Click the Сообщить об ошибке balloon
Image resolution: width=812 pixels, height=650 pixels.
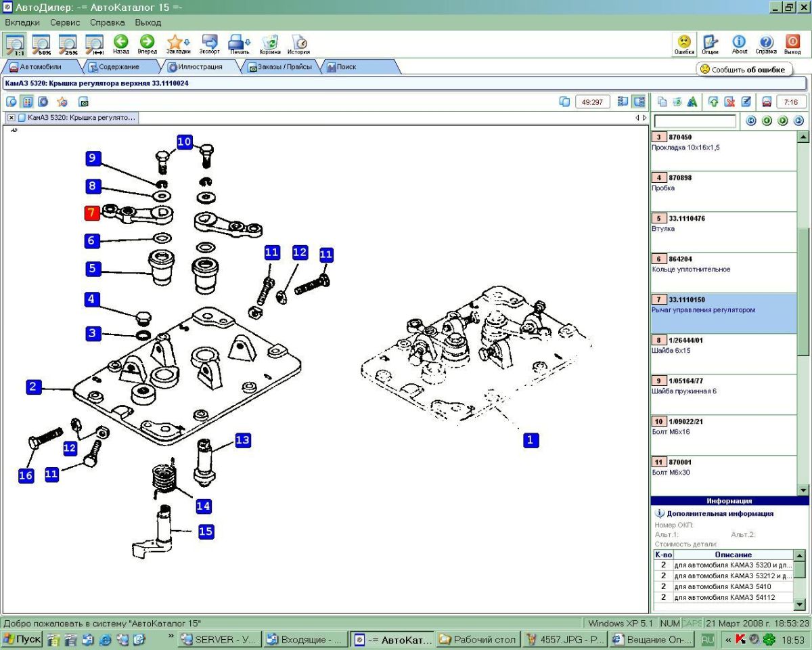743,69
